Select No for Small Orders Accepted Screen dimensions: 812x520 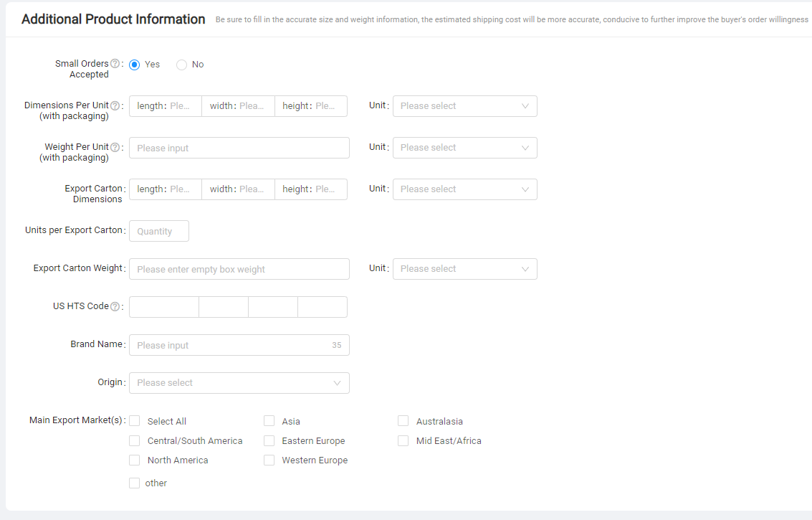point(182,65)
